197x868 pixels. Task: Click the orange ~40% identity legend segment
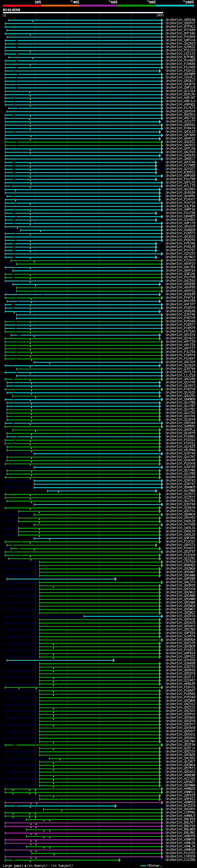tap(60, 6)
